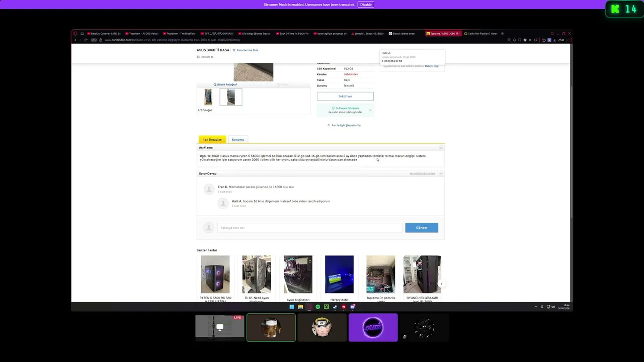This screenshot has width=644, height=362.
Task: Click the taskbar clock and date
Action: [563, 307]
